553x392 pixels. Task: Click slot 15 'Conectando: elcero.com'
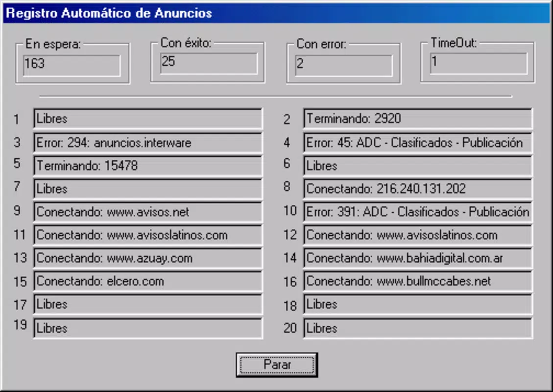point(148,281)
